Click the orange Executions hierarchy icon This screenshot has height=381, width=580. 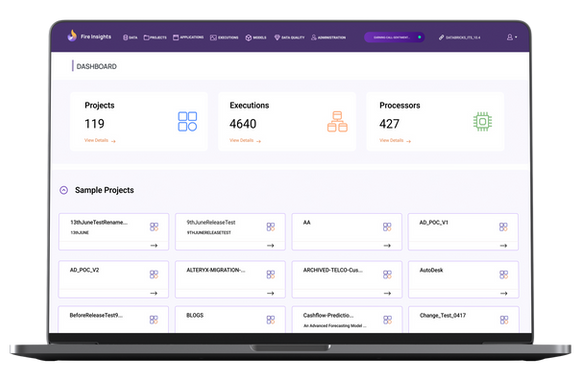337,121
